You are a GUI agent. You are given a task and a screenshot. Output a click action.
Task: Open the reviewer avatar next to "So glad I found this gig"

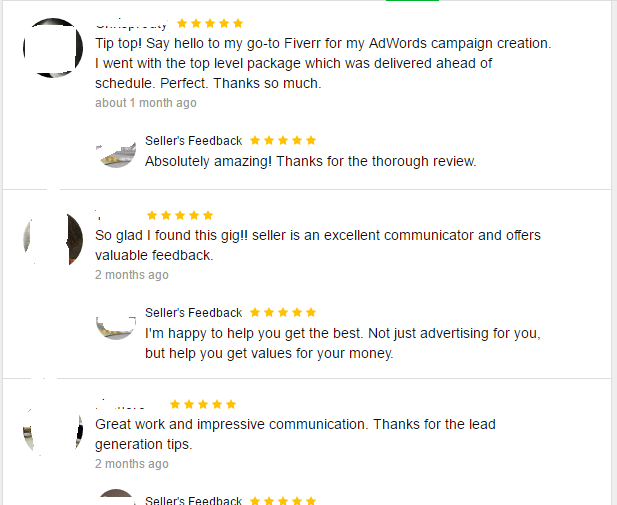click(52, 239)
